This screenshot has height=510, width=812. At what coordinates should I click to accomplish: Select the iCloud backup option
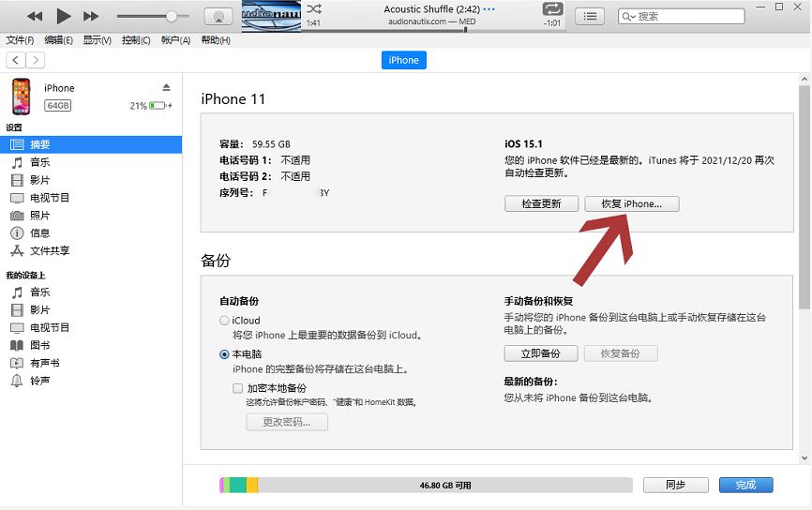tap(224, 321)
